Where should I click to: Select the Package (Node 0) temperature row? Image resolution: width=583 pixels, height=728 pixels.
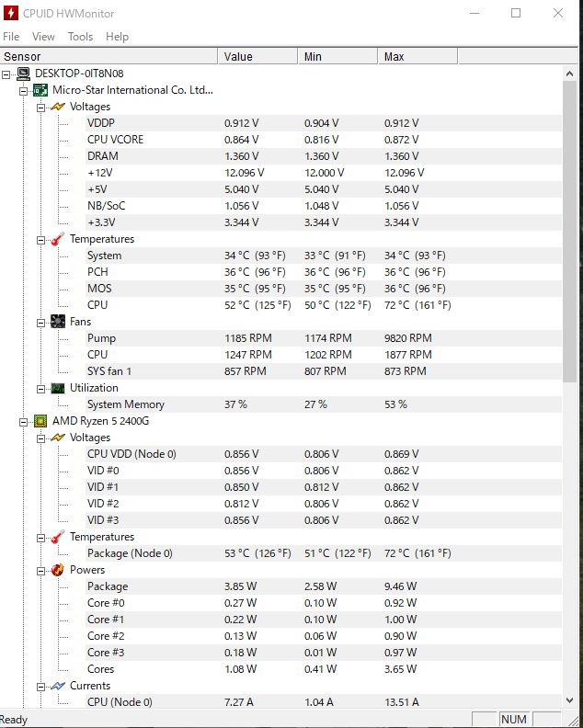coord(324,553)
